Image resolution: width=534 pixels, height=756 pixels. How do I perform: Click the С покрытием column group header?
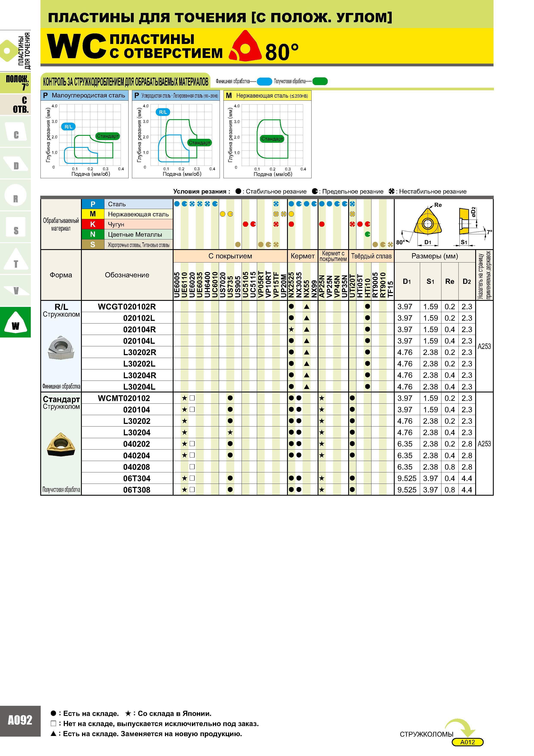tap(230, 256)
